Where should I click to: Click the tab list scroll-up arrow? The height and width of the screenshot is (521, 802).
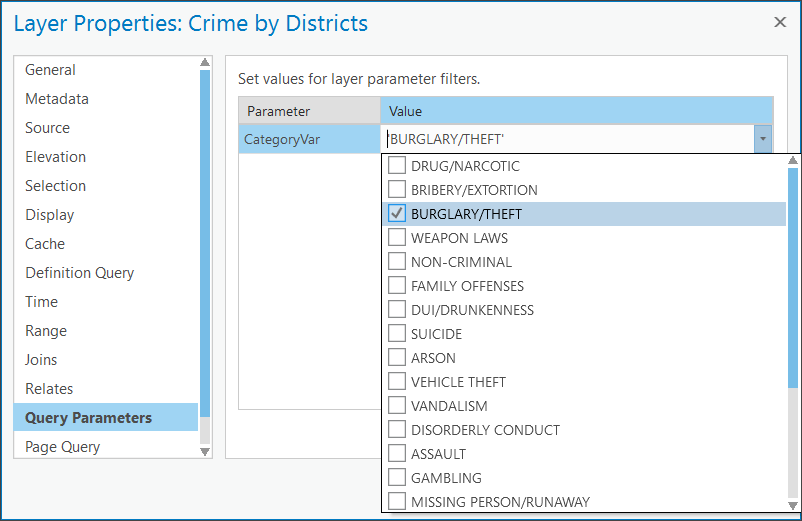tap(205, 62)
